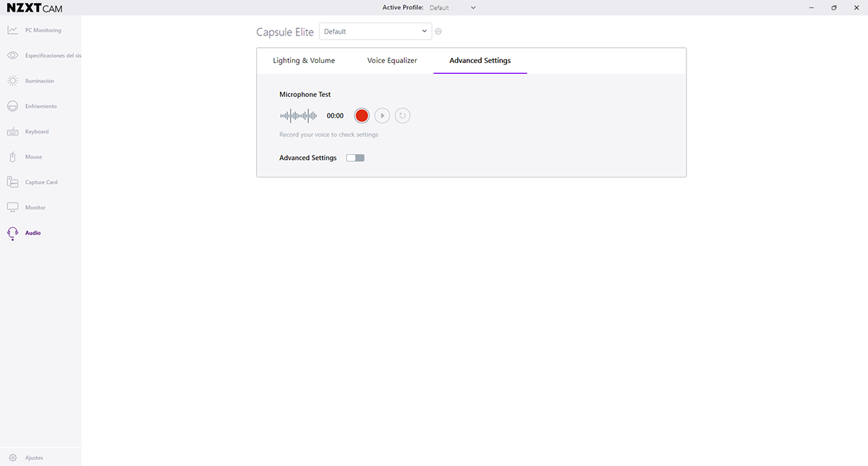Open Keyboard section label
The image size is (868, 466).
37,132
